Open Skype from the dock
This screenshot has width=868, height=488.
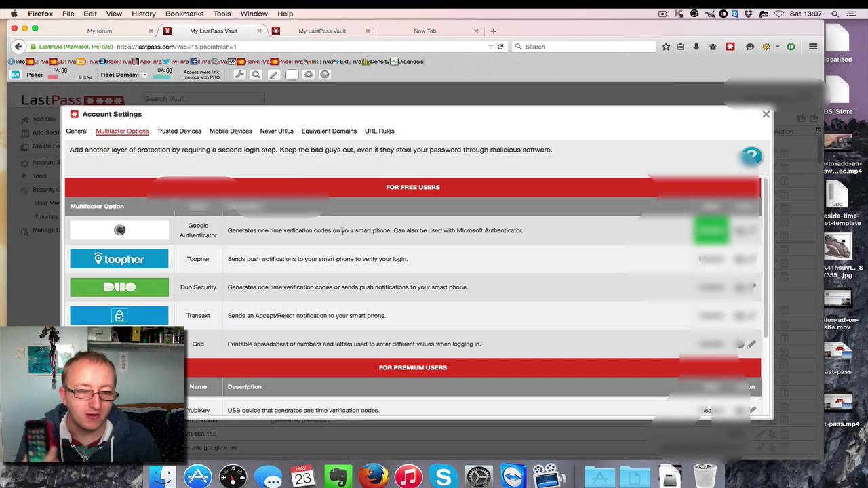(x=443, y=476)
